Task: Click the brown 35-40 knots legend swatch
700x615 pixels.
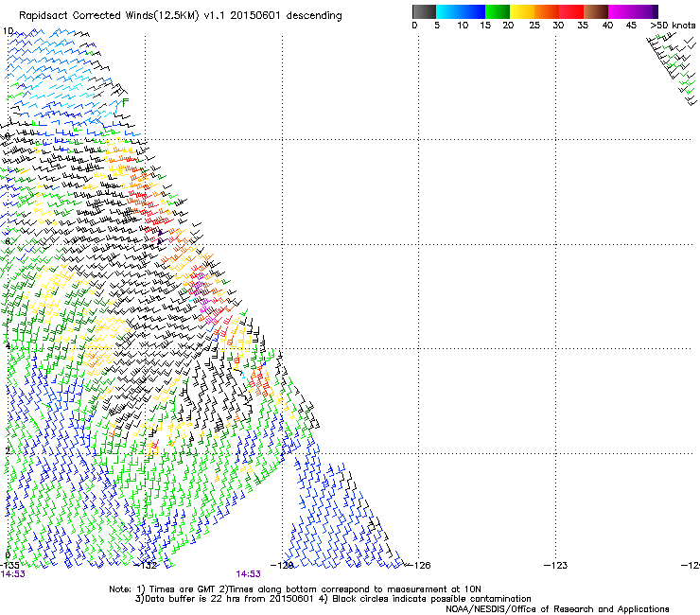Action: click(x=596, y=11)
